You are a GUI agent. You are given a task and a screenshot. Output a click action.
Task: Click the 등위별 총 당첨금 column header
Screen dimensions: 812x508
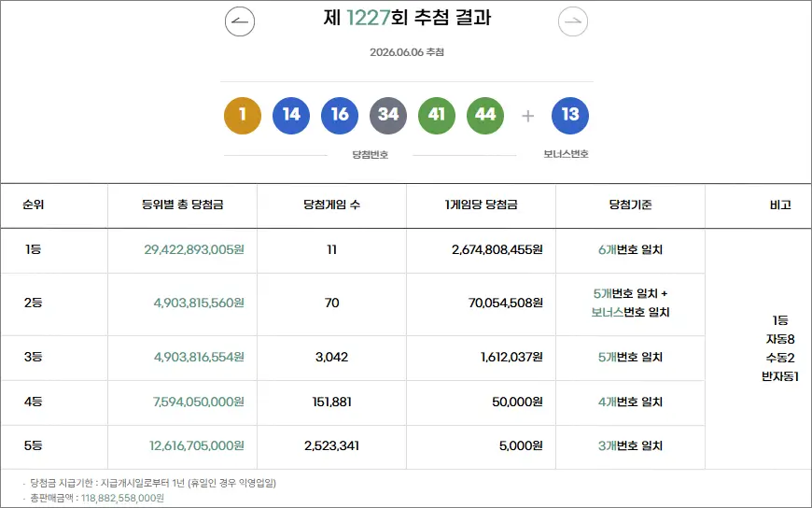(x=182, y=205)
